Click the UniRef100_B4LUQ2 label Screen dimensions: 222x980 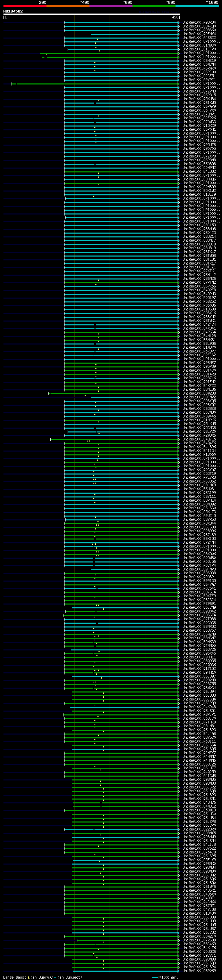(x=199, y=172)
